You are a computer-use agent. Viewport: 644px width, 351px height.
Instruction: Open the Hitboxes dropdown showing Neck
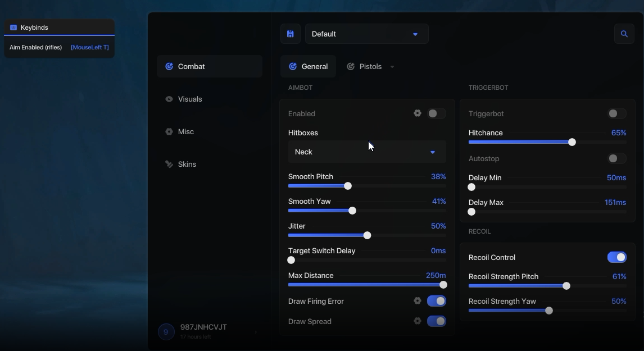(x=367, y=152)
